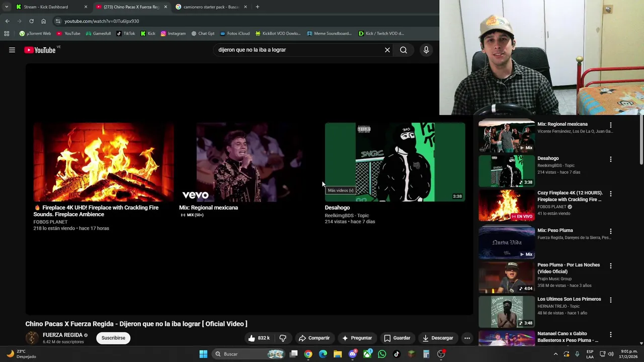Play the vevo Mix: Regional mexicana endscreen thumbnail
Image resolution: width=644 pixels, height=362 pixels.
pyautogui.click(x=249, y=162)
